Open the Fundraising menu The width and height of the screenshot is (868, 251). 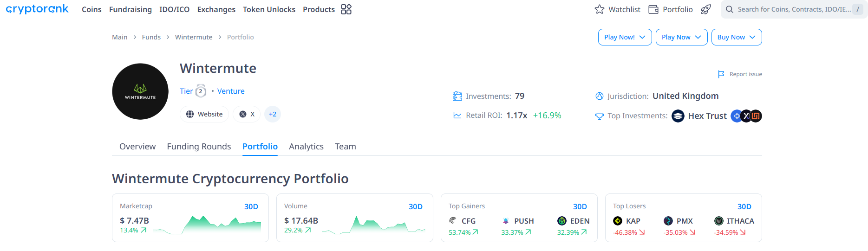pyautogui.click(x=131, y=9)
